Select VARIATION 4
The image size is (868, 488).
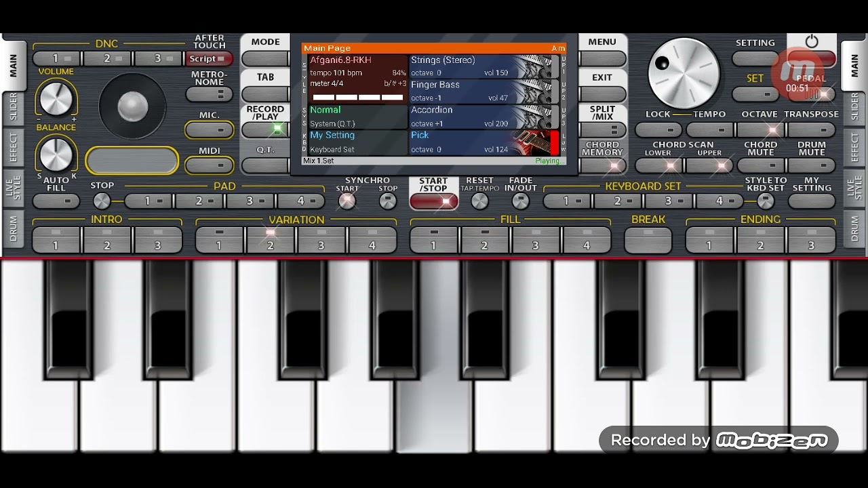(372, 241)
